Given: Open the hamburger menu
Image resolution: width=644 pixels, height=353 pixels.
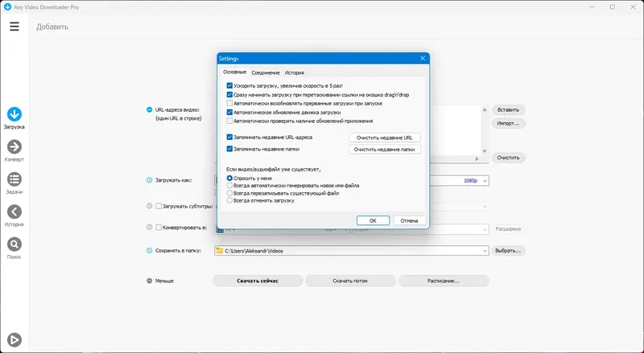Looking at the screenshot, I should 14,27.
